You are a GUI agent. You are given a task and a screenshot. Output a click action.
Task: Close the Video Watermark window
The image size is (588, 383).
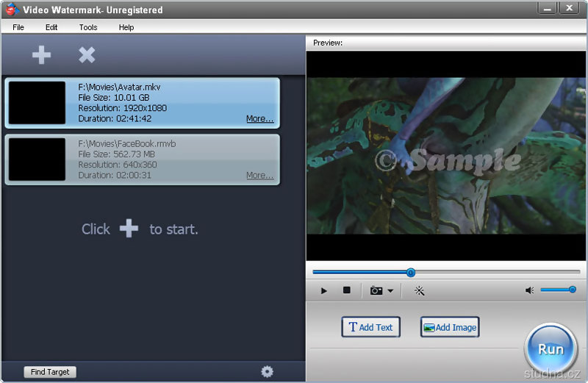pos(569,8)
